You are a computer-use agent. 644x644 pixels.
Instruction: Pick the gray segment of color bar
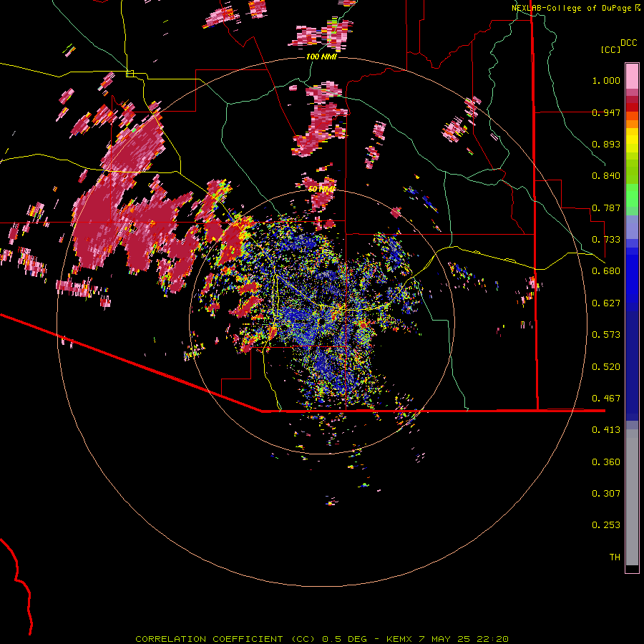(x=632, y=497)
